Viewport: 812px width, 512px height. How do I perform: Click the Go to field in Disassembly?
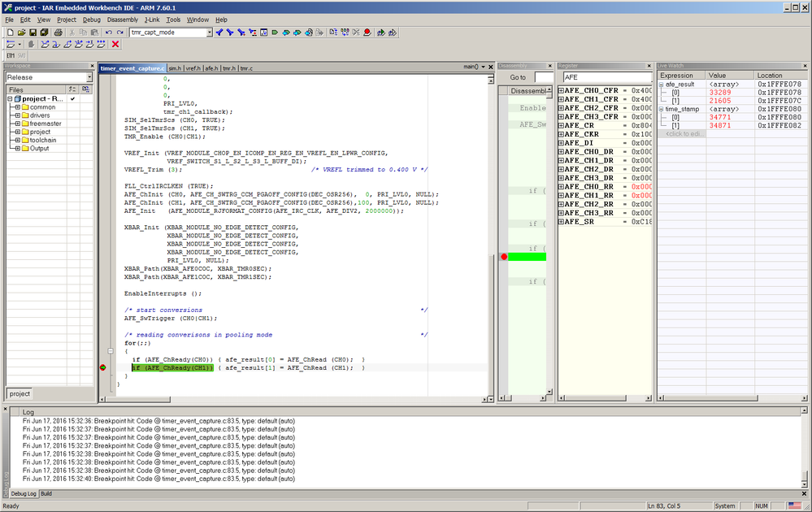544,77
